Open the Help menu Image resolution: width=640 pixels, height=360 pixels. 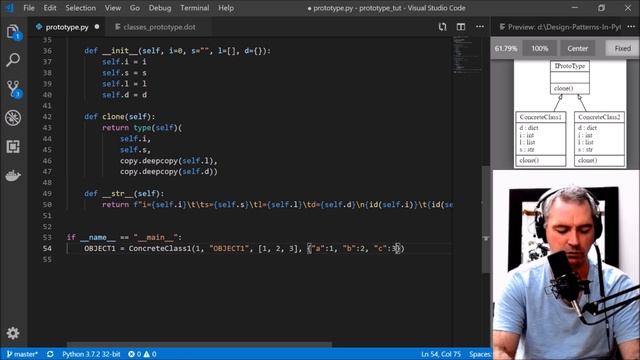click(x=226, y=8)
